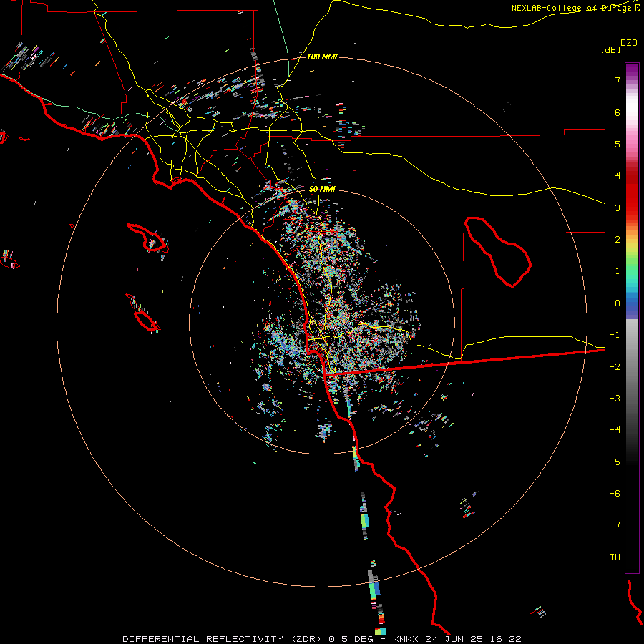This screenshot has width=644, height=644.
Task: Click the "-4" value on the color scale
Action: [x=615, y=430]
